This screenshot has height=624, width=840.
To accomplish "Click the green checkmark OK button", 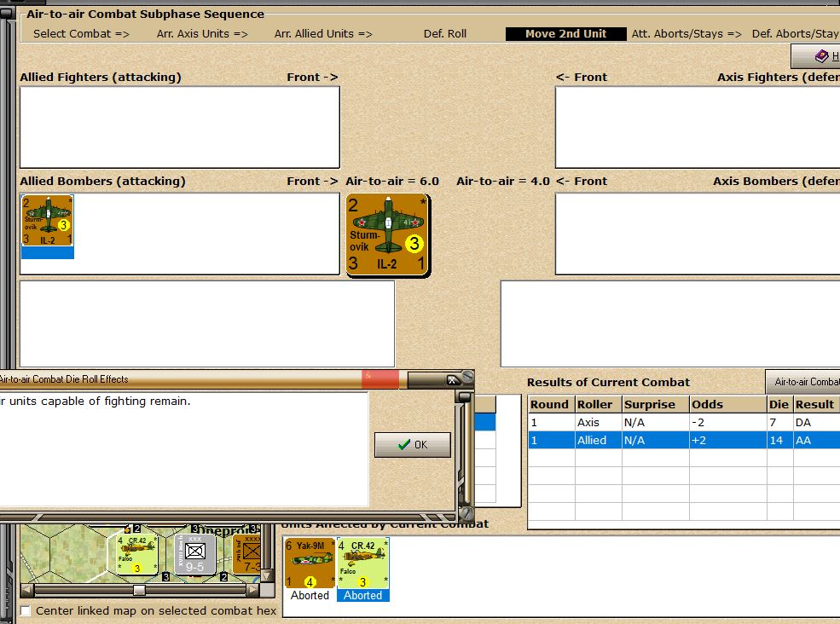I will pyautogui.click(x=413, y=445).
